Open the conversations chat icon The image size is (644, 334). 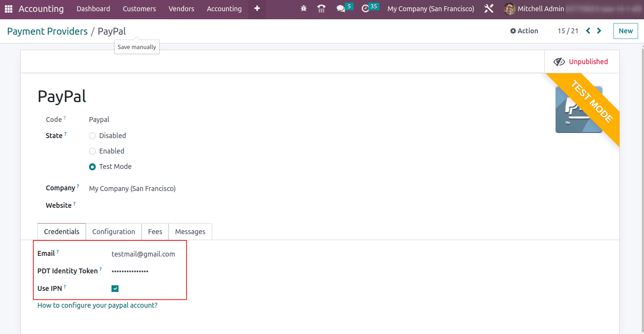(x=340, y=8)
